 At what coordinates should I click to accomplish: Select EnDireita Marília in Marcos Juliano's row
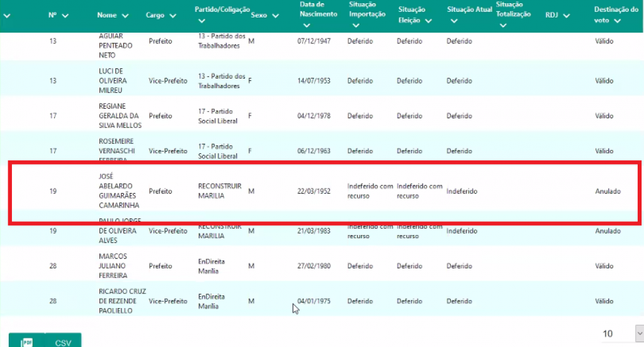(x=211, y=266)
